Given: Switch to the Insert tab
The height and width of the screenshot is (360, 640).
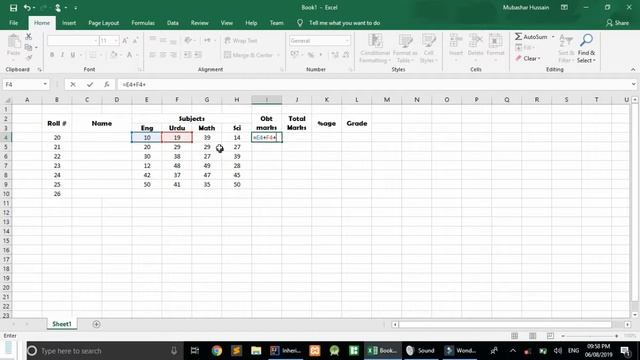Looking at the screenshot, I should (x=69, y=23).
